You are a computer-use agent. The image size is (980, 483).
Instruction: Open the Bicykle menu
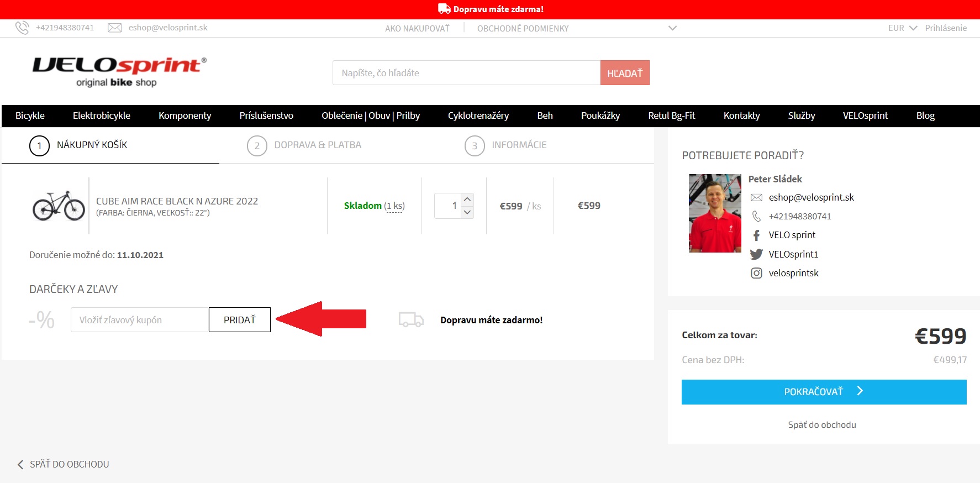(x=30, y=116)
